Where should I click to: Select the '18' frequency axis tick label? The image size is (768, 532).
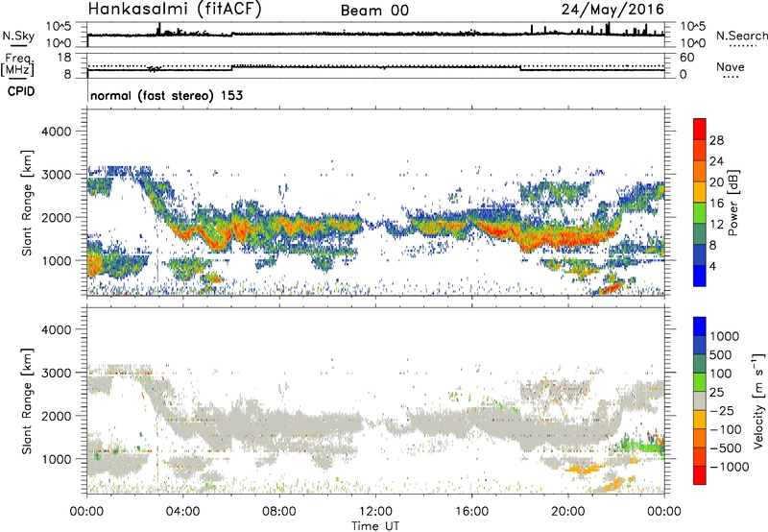(64, 58)
